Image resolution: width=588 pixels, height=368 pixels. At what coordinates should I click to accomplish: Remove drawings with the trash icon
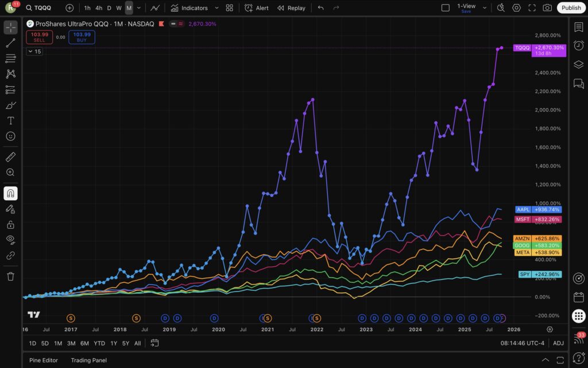pyautogui.click(x=10, y=277)
